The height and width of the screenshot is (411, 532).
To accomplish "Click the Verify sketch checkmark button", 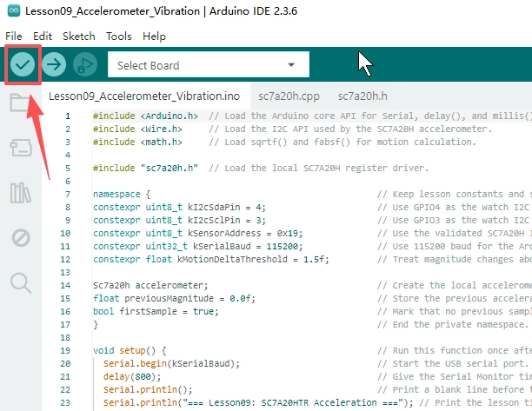I will pyautogui.click(x=23, y=64).
